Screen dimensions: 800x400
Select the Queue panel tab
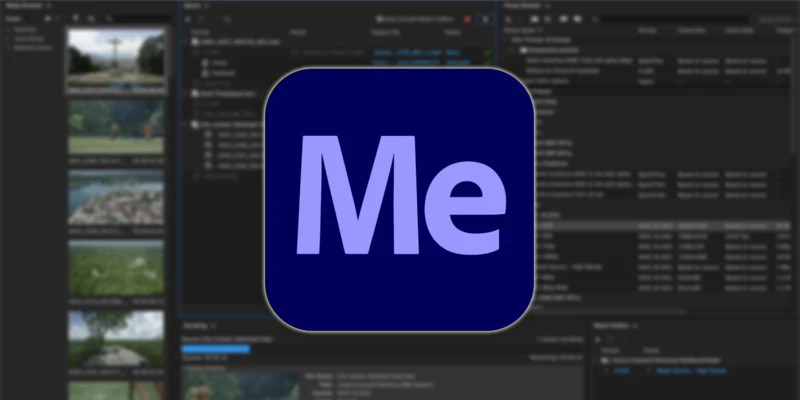[192, 5]
